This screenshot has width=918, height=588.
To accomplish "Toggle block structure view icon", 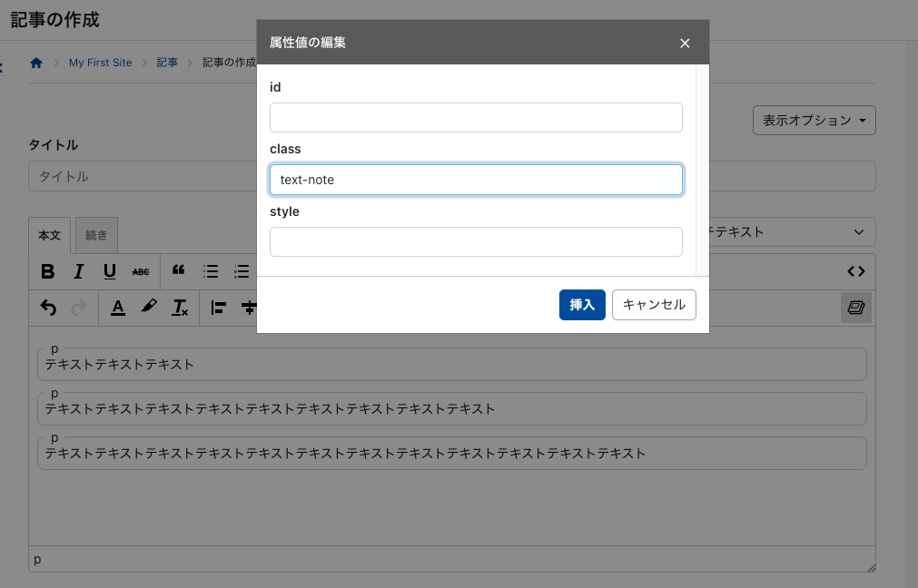I will [x=856, y=308].
